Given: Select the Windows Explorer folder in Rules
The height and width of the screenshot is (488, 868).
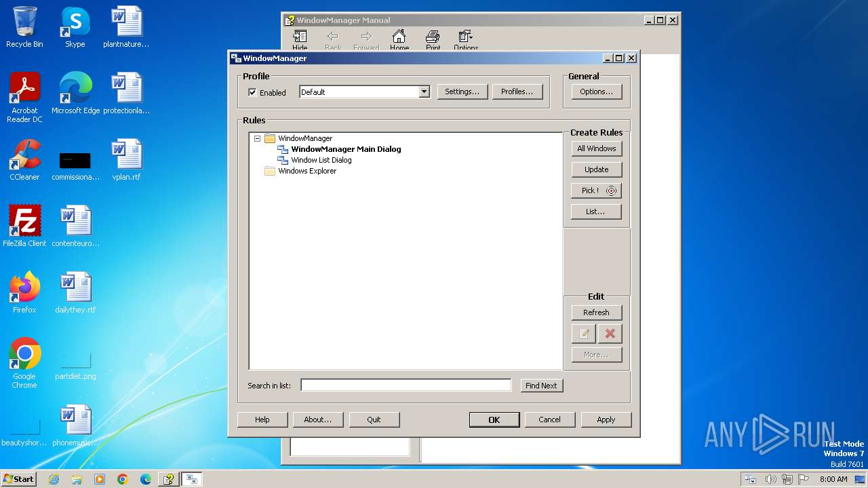Looking at the screenshot, I should (307, 171).
